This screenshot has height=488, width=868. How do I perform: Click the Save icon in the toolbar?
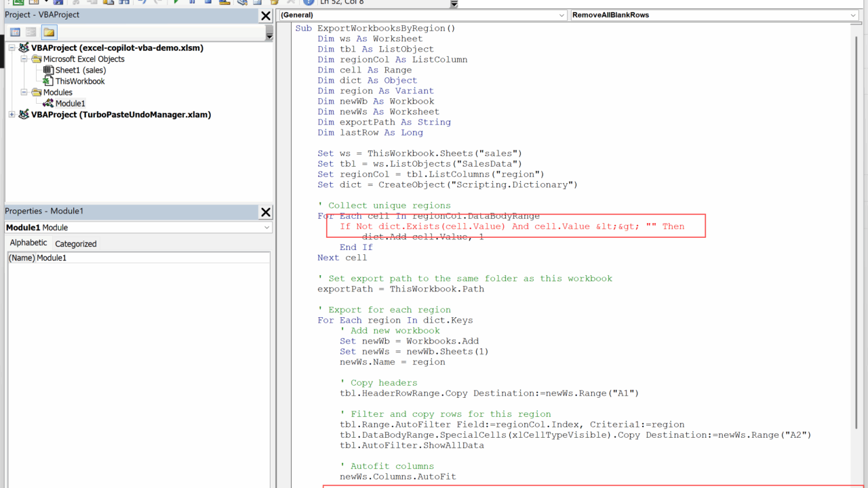pos(58,2)
